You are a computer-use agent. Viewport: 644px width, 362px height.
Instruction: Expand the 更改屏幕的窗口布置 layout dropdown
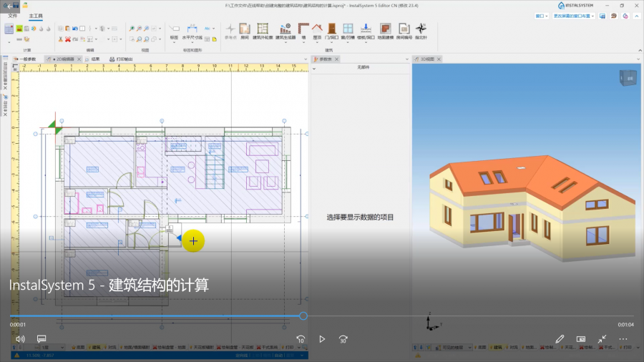pos(573,15)
